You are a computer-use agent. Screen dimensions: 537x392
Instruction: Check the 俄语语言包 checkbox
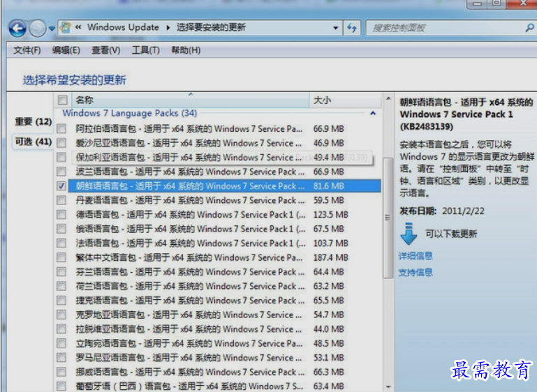[x=61, y=229]
